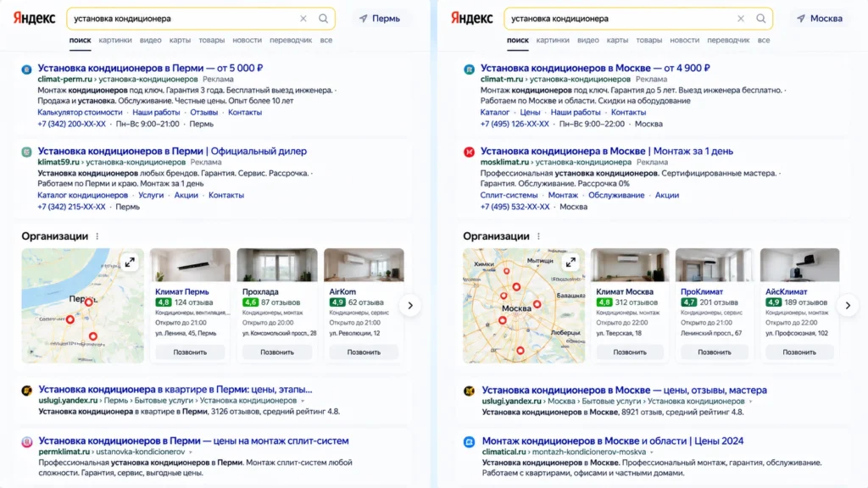Show next Moscow organizations with carousel arrow
This screenshot has height=488, width=868.
point(848,305)
